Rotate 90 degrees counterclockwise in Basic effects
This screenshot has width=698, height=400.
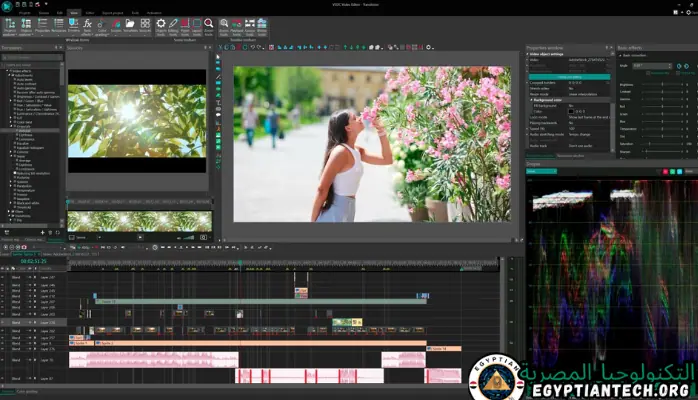[x=679, y=66]
